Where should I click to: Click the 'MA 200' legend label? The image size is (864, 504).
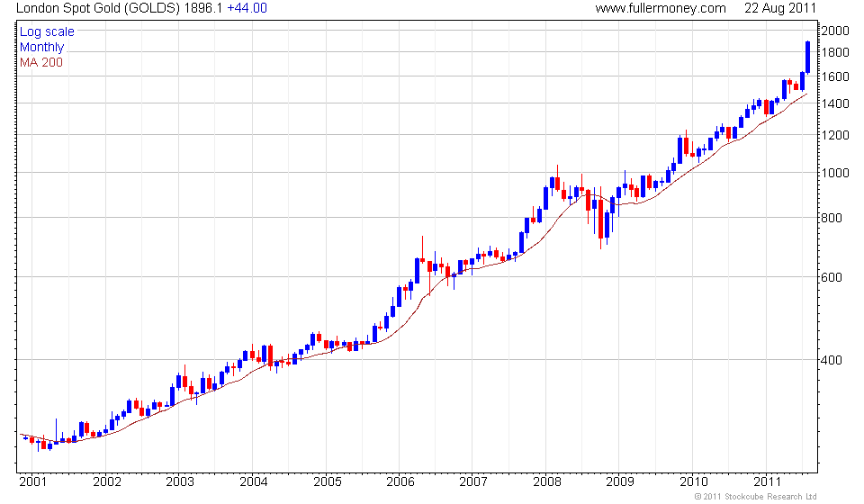point(41,62)
